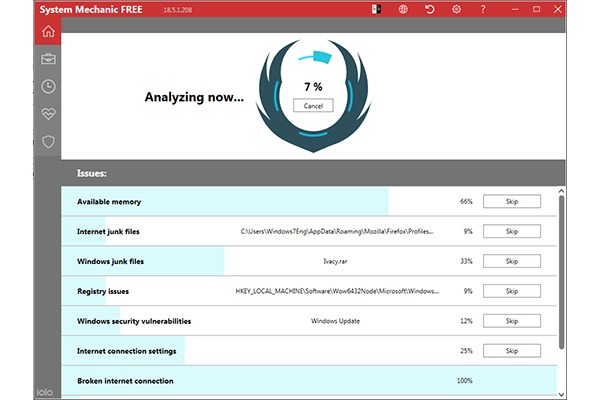Cancel the running analysis
Image resolution: width=600 pixels, height=400 pixels.
pyautogui.click(x=313, y=106)
